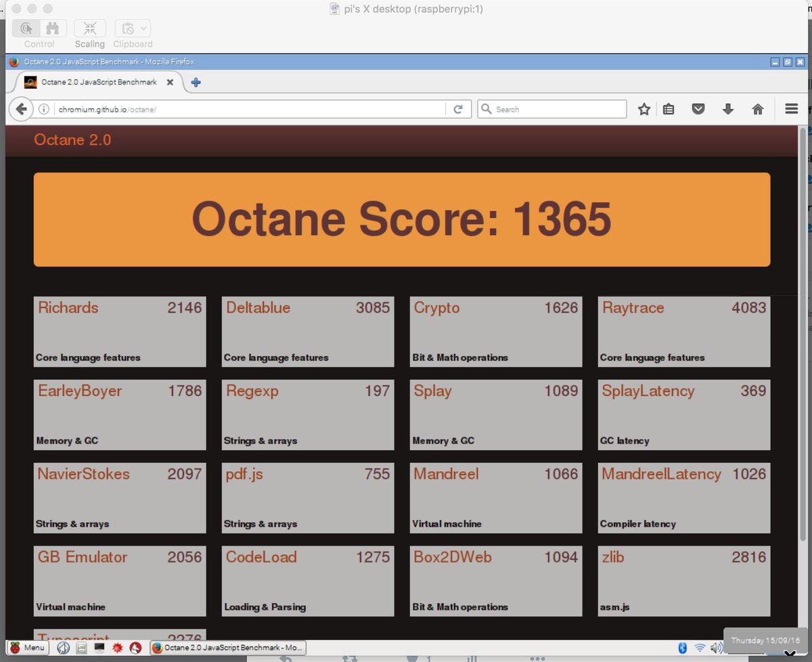Launch the terminal taskbar icon
The image size is (812, 662).
pos(99,648)
